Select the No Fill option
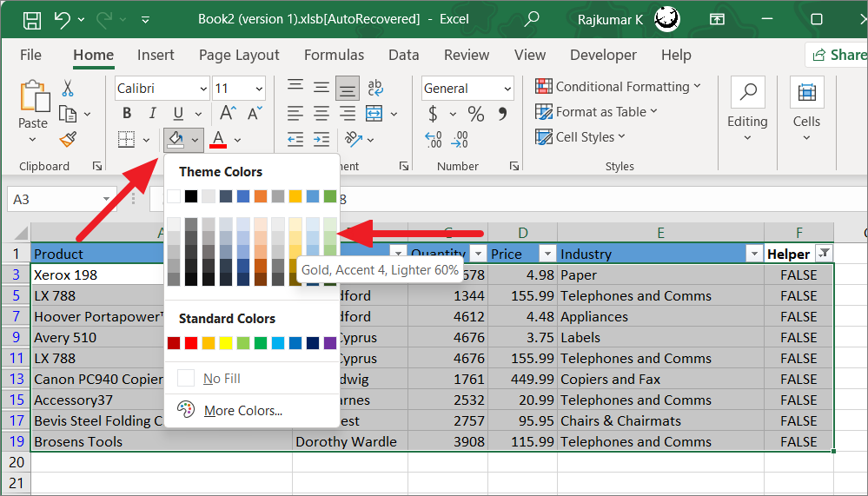Viewport: 868px width, 496px height. pyautogui.click(x=222, y=379)
